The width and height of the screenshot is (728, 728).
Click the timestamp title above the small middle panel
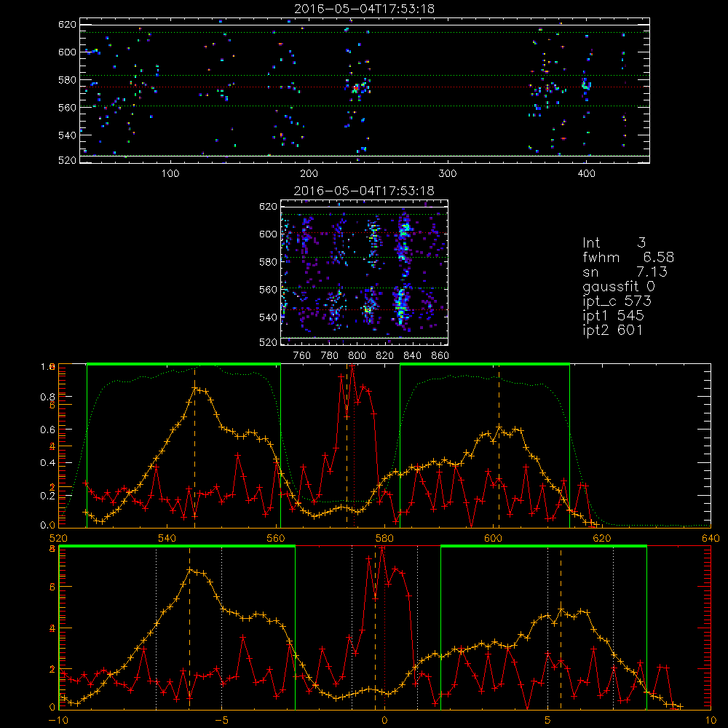(x=365, y=191)
